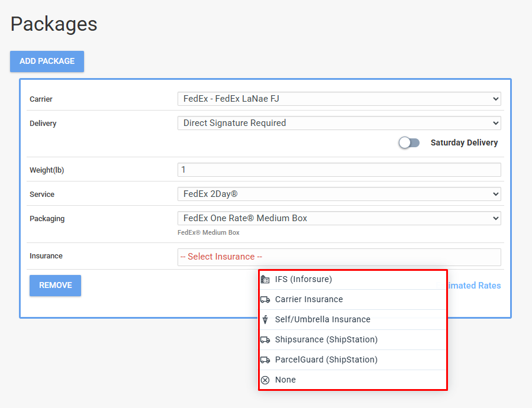Click the Carrier field label
Screen dimensions: 532x408
(x=41, y=99)
